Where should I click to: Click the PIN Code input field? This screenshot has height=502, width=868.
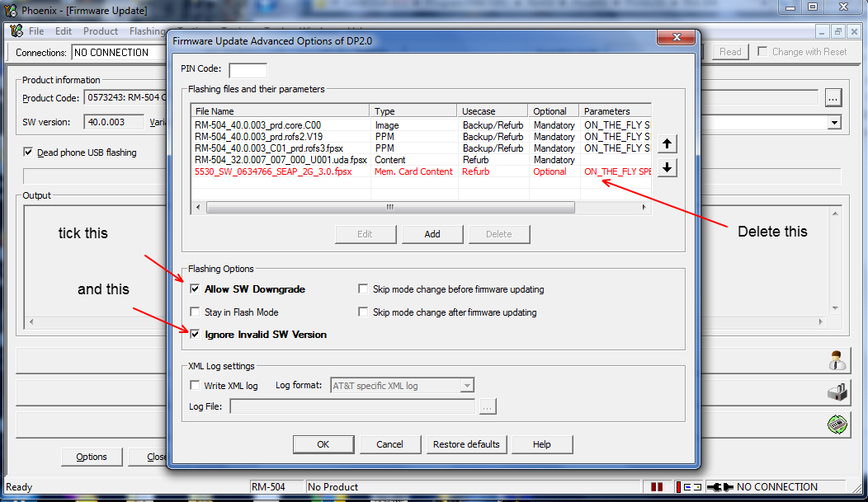[248, 70]
